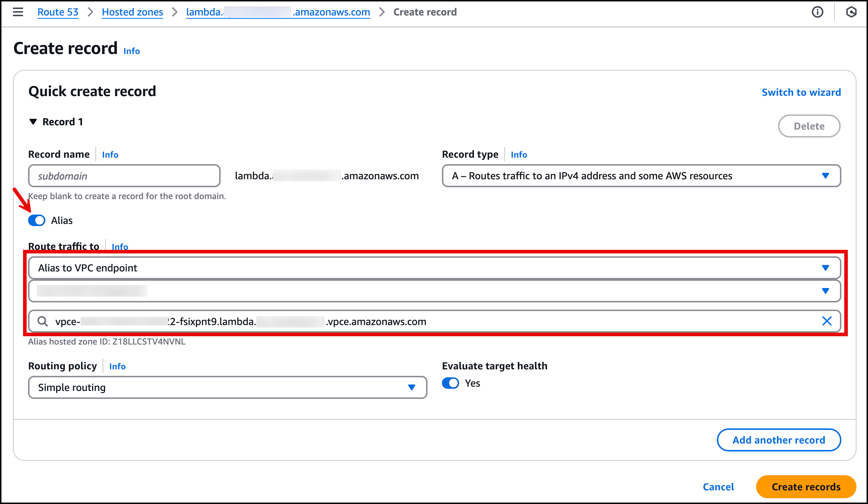Screen dimensions: 868x504
Task: Turn off the Alias toggle
Action: click(x=37, y=220)
